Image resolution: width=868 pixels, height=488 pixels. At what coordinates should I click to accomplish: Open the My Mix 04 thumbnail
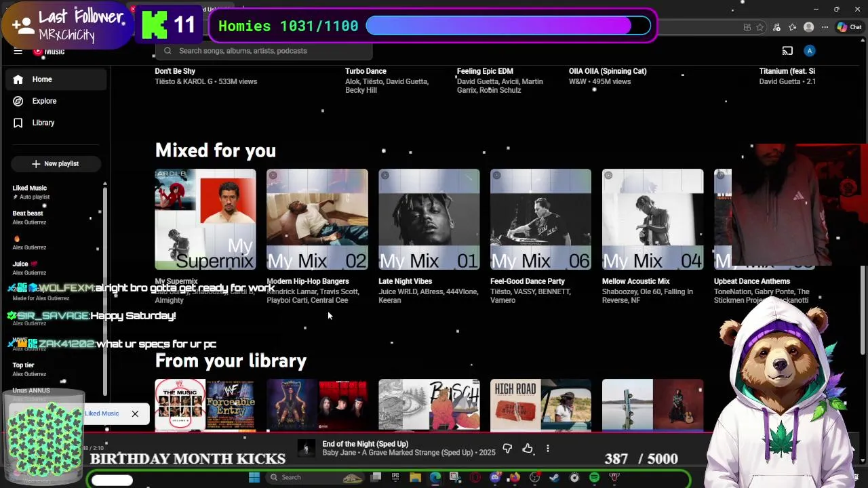point(652,220)
